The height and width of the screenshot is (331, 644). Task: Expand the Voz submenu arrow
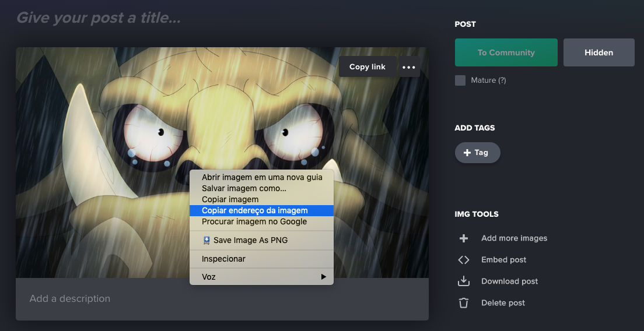(324, 277)
